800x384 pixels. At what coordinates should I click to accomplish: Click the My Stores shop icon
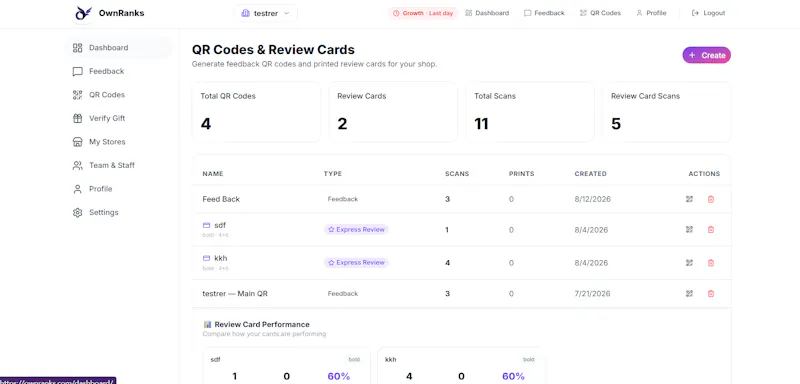[x=78, y=142]
